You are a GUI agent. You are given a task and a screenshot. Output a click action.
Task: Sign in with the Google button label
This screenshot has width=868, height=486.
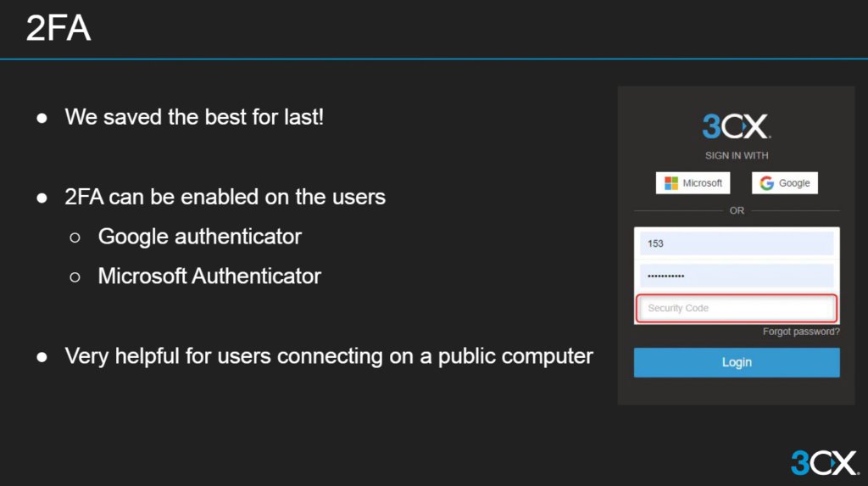click(794, 183)
